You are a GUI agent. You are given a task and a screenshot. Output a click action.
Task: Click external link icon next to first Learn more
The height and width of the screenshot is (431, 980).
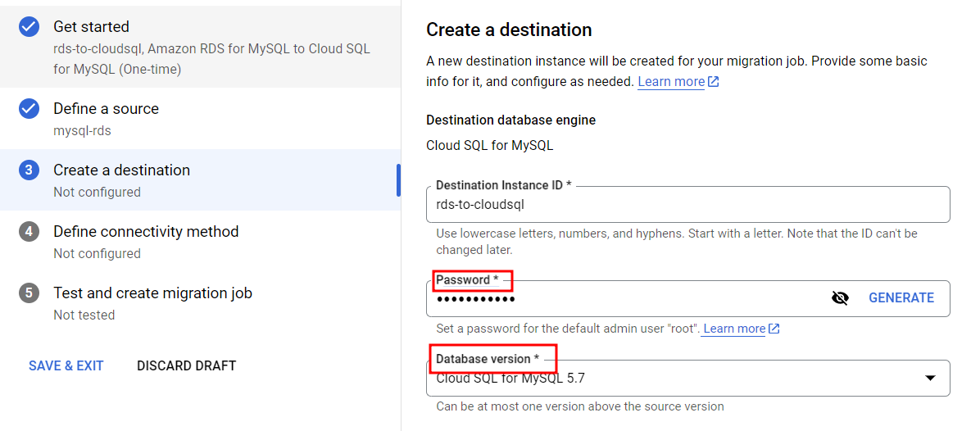pos(713,82)
